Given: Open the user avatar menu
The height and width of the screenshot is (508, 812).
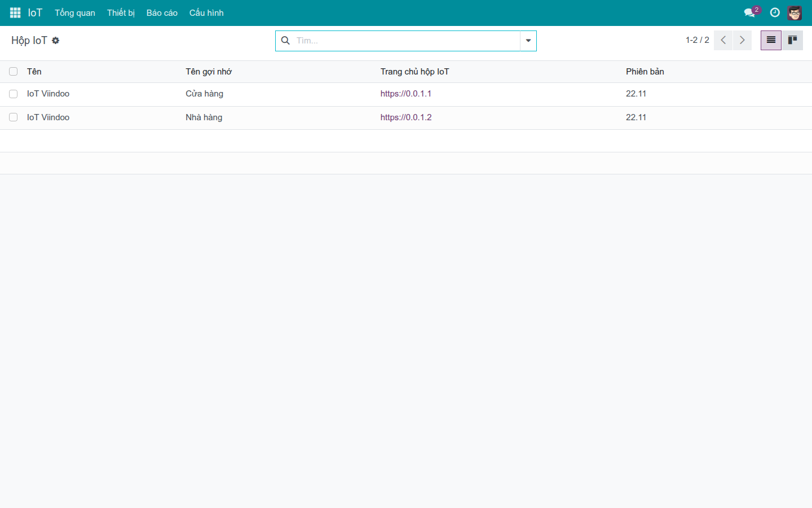Looking at the screenshot, I should (795, 12).
